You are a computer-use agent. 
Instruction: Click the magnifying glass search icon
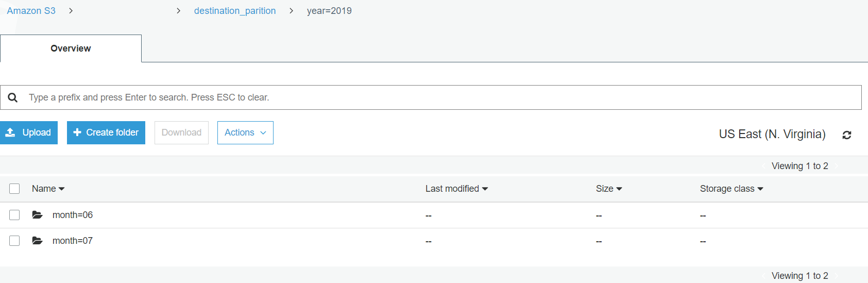point(13,97)
